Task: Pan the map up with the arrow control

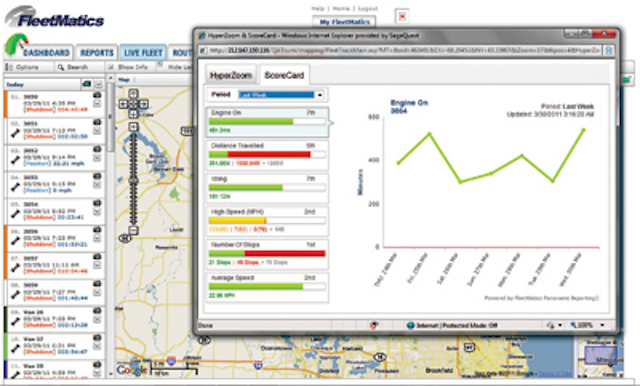Action: pos(133,94)
